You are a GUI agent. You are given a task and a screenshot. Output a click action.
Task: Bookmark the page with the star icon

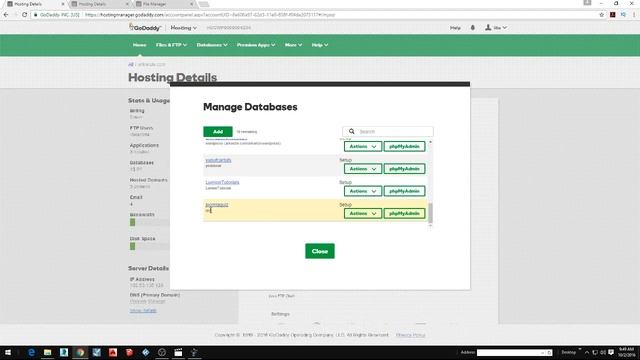601,15
